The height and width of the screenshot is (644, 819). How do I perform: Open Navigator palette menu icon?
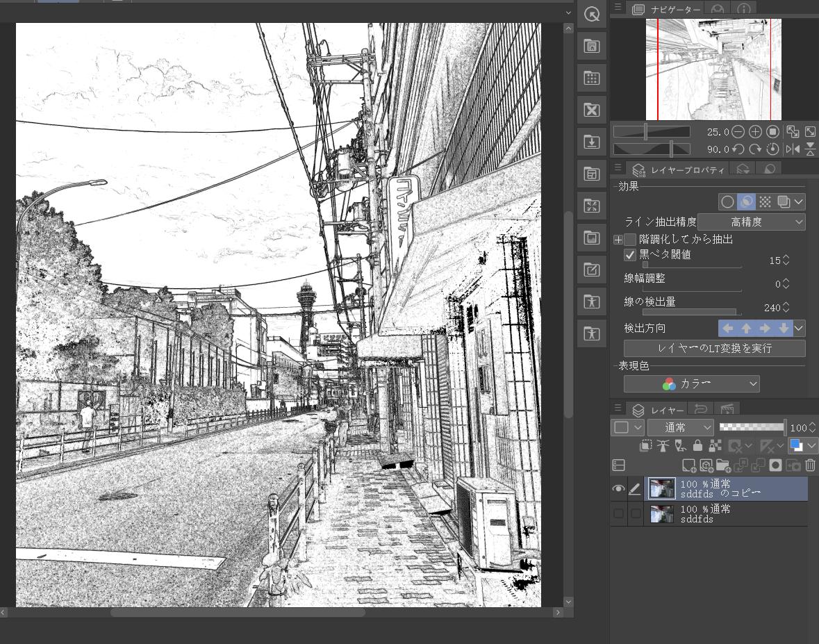point(618,7)
